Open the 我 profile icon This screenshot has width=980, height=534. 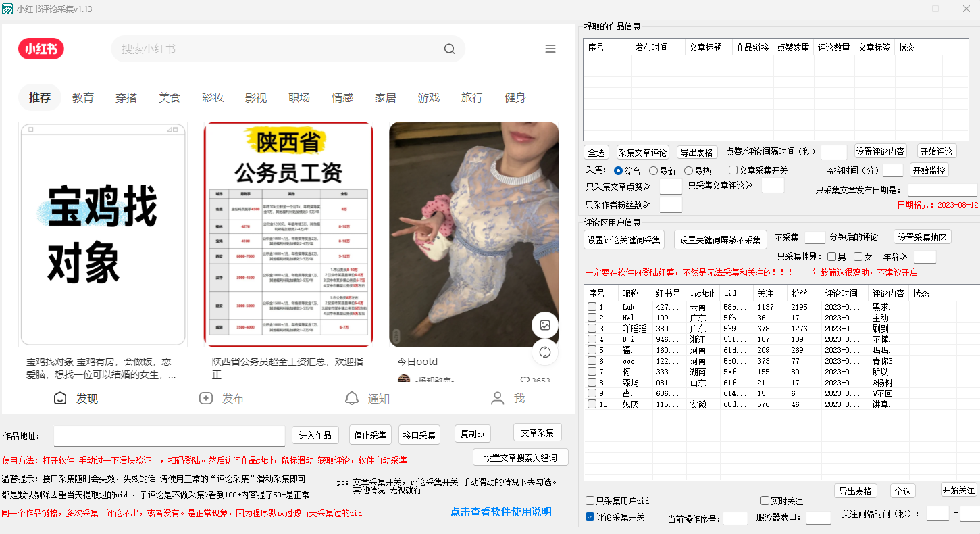click(x=498, y=398)
